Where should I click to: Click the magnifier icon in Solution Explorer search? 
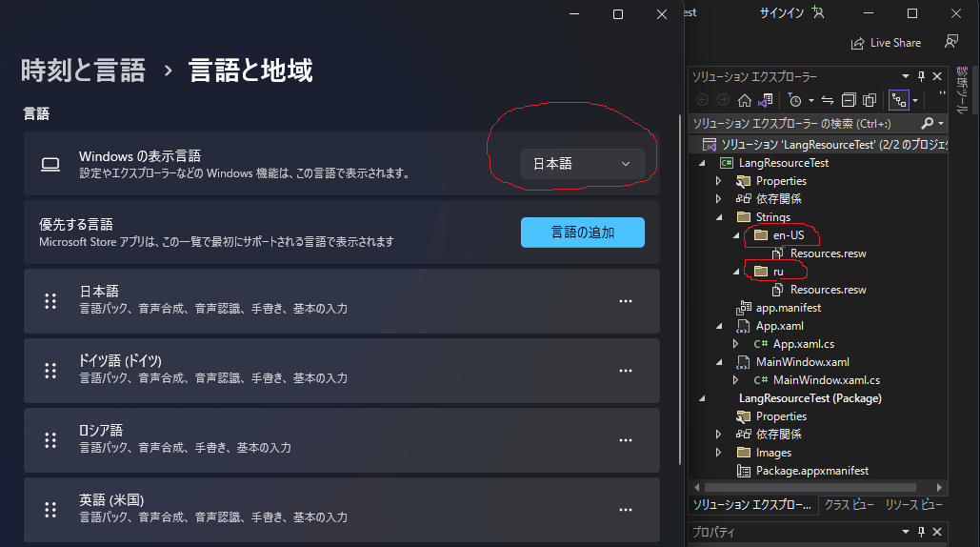tap(927, 123)
